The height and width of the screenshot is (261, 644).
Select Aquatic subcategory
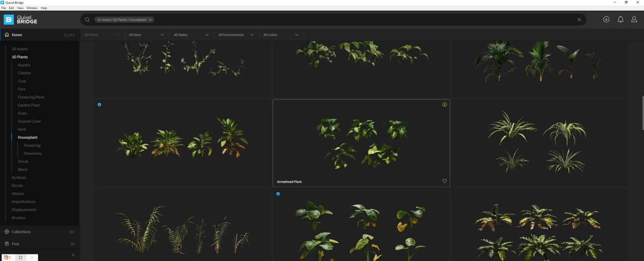(24, 65)
